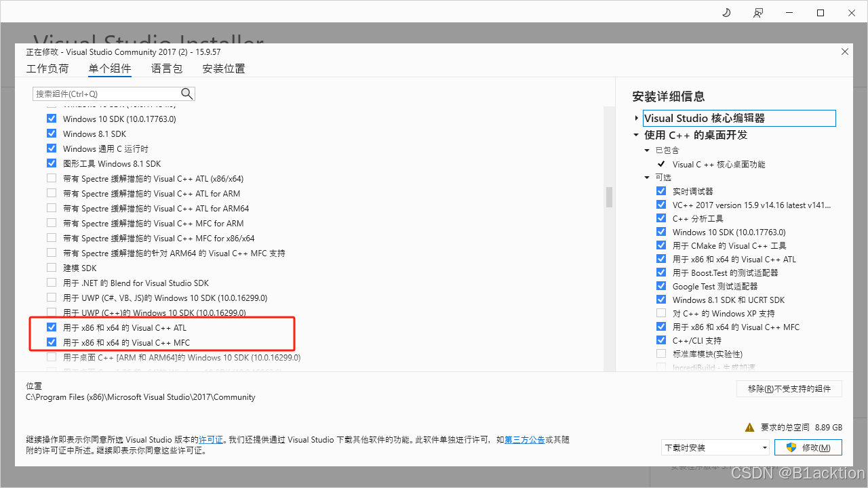868x488 pixels.
Task: Check Spectre Visual C++ ATL for ARM64
Action: click(52, 208)
